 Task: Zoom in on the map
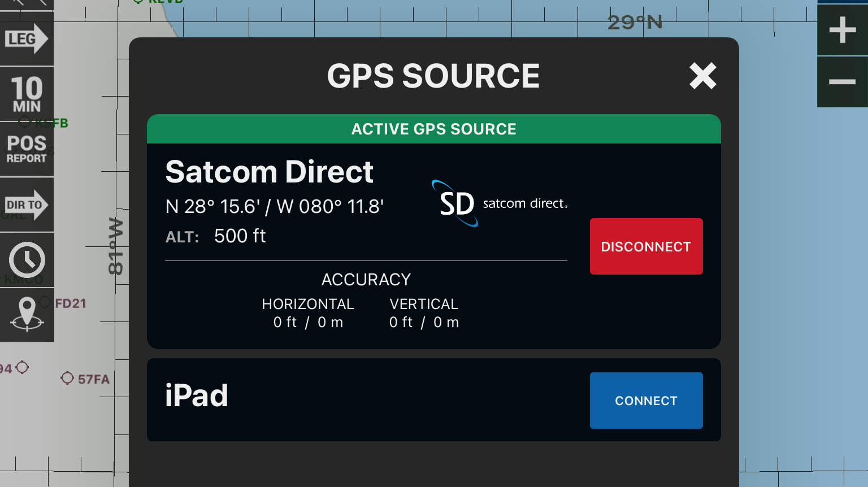pos(842,30)
